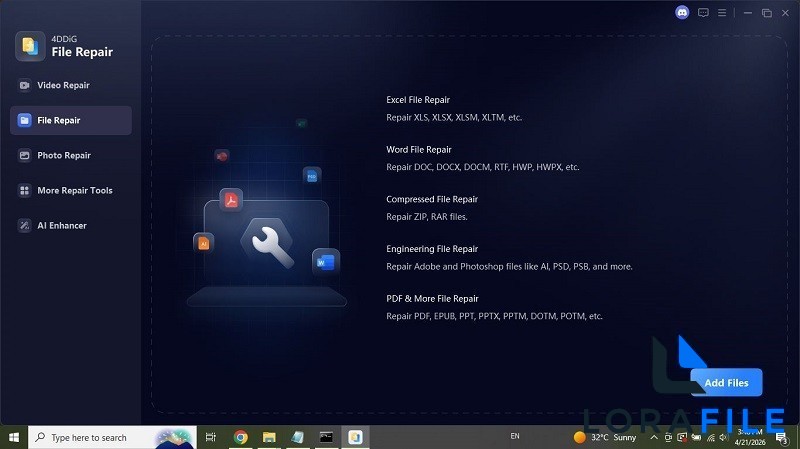
Task: Show hidden system tray icons
Action: [x=654, y=437]
